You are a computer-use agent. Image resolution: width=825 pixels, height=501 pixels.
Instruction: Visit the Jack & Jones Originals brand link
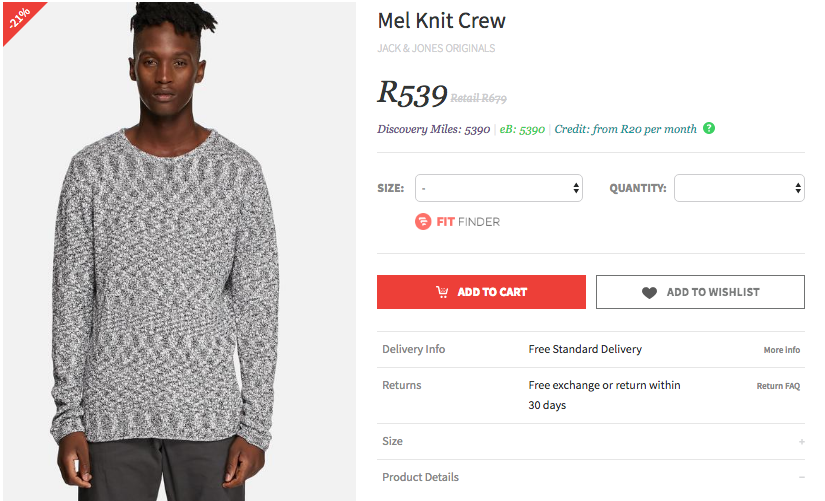(x=436, y=48)
